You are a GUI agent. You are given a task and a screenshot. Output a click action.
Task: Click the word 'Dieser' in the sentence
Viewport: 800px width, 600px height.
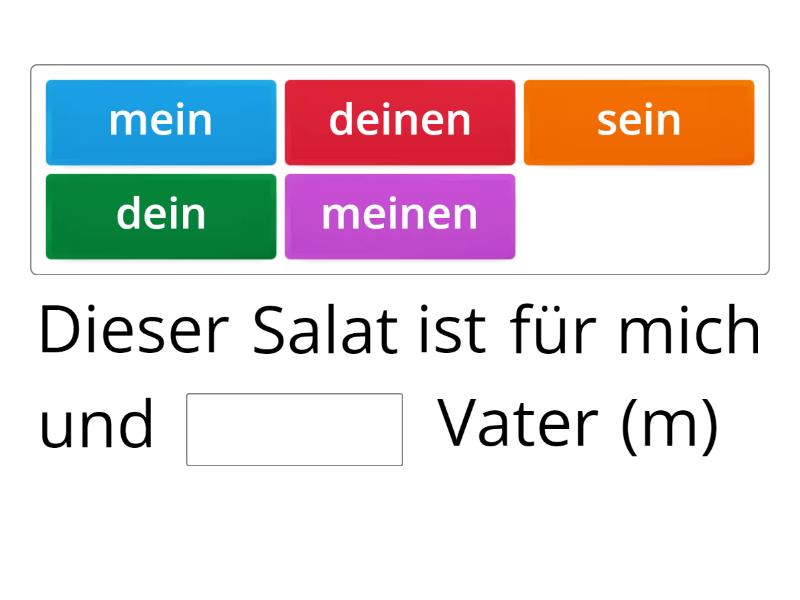tap(134, 332)
